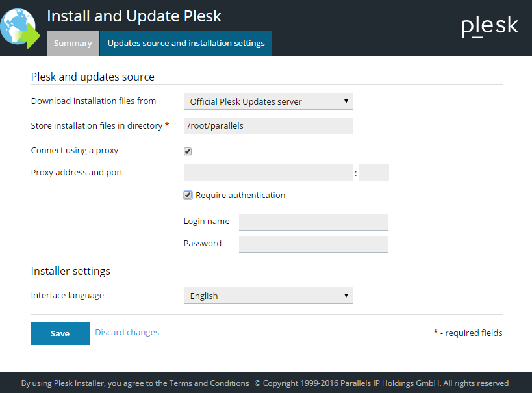Viewport: 532px width, 393px height.
Task: Switch to the Summary tab
Action: click(x=73, y=44)
